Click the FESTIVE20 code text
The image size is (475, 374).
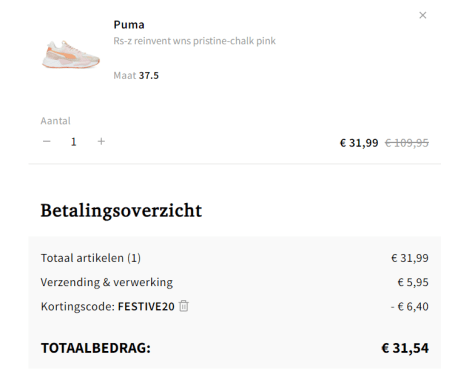point(146,306)
